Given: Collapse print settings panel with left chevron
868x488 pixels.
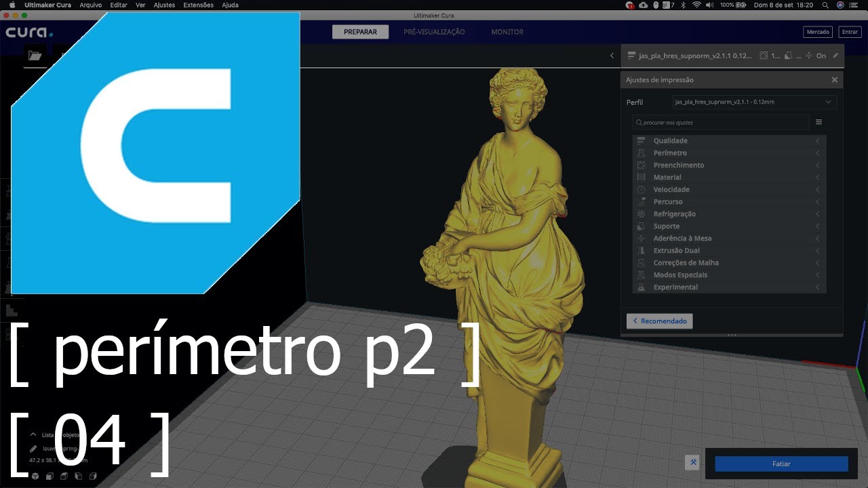Looking at the screenshot, I should (x=612, y=56).
